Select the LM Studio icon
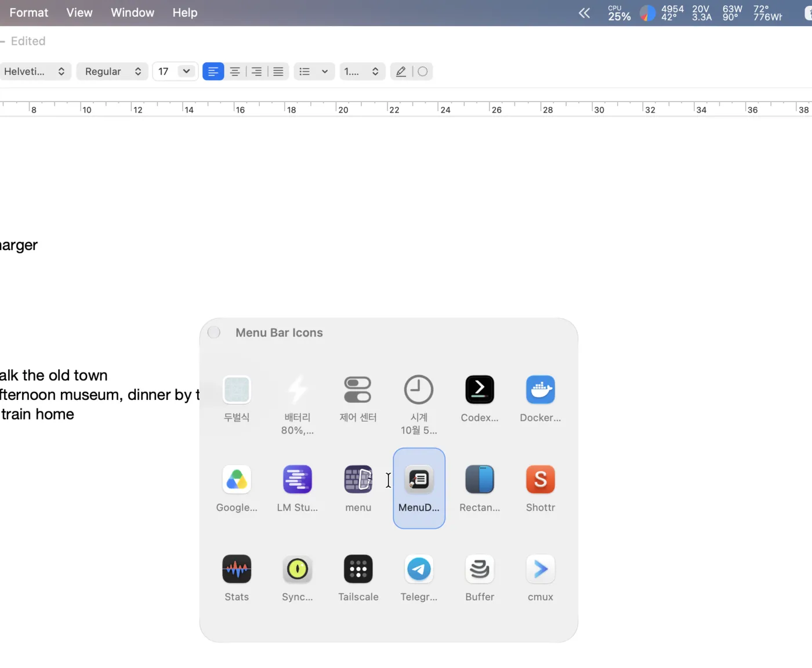This screenshot has width=812, height=668. 298,479
